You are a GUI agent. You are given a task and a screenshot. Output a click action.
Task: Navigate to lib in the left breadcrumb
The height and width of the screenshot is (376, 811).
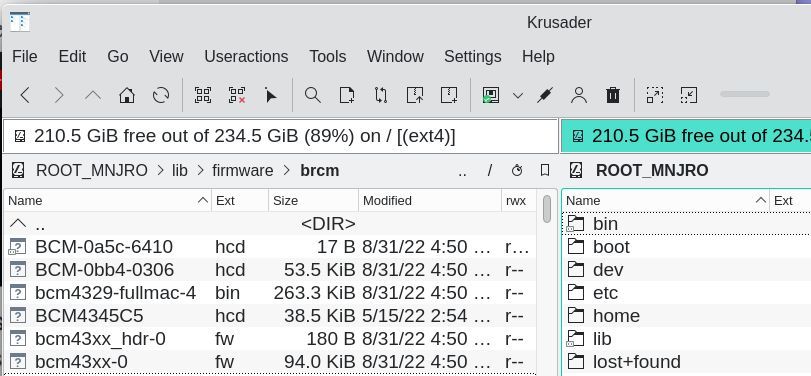pos(179,170)
